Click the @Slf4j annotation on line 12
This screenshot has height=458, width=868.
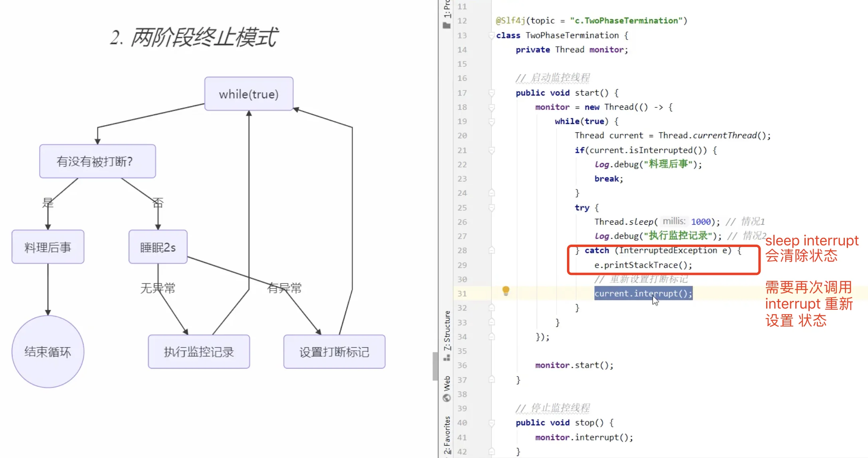(x=510, y=21)
